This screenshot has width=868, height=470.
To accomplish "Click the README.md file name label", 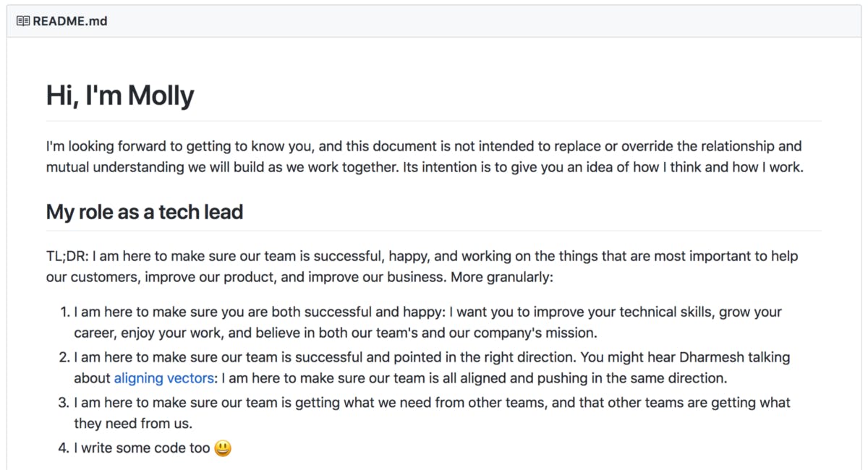I will coord(69,21).
